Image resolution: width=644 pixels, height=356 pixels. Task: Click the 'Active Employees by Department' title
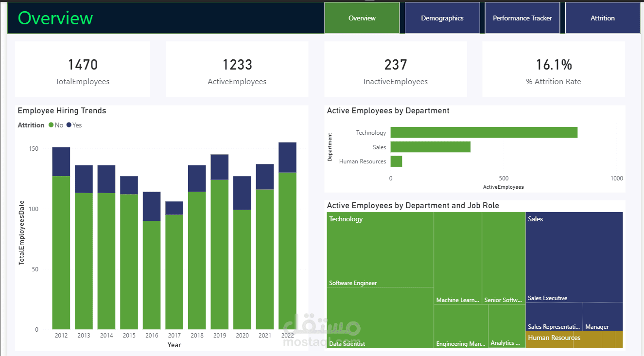(x=388, y=111)
